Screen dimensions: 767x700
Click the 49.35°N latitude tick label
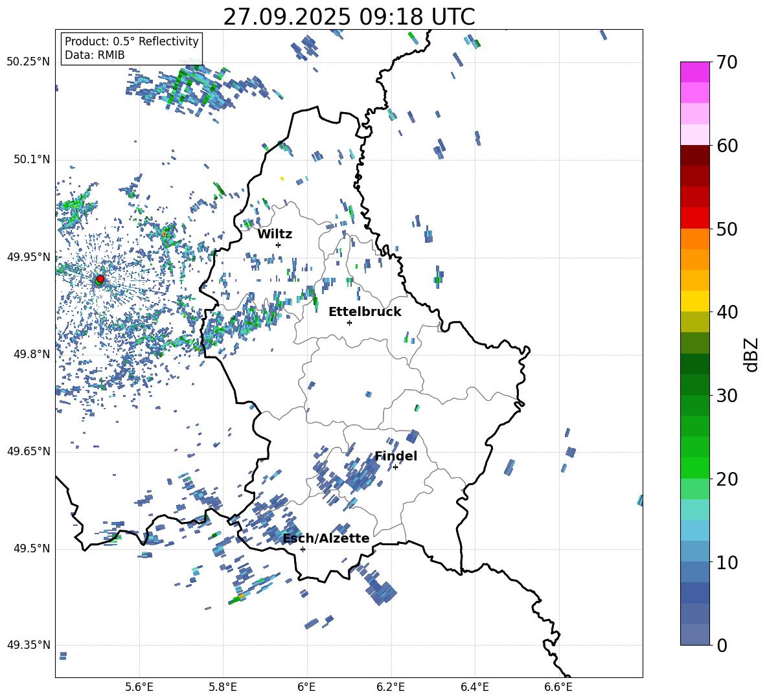click(29, 645)
